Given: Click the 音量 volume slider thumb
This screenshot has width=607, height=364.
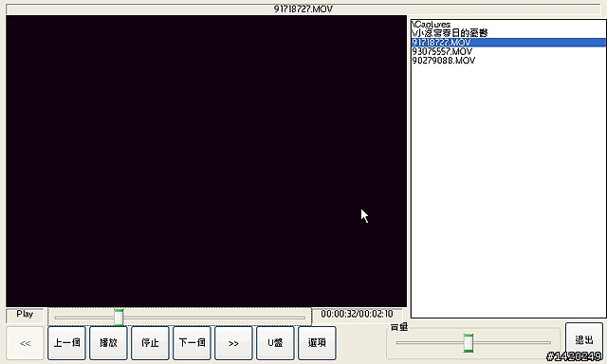Looking at the screenshot, I should tap(469, 343).
